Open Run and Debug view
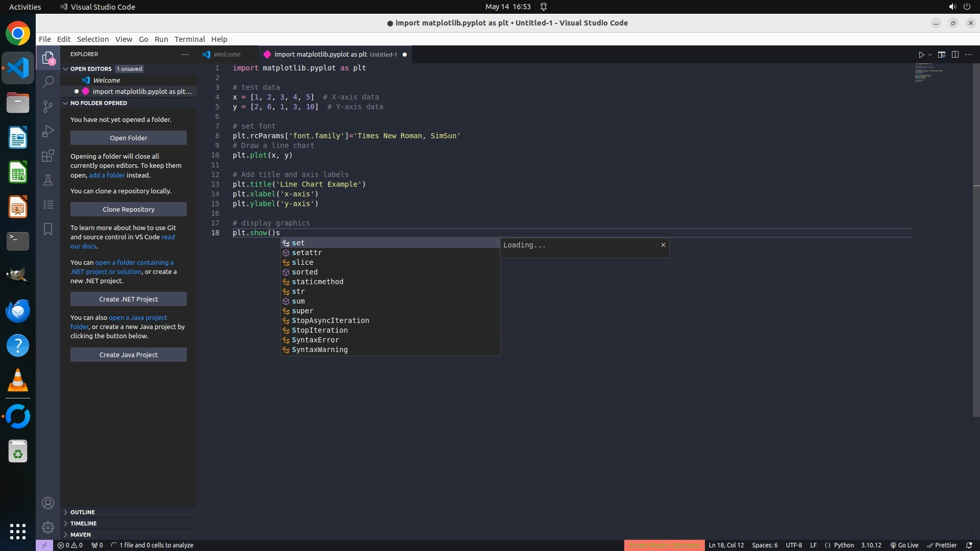 click(48, 131)
